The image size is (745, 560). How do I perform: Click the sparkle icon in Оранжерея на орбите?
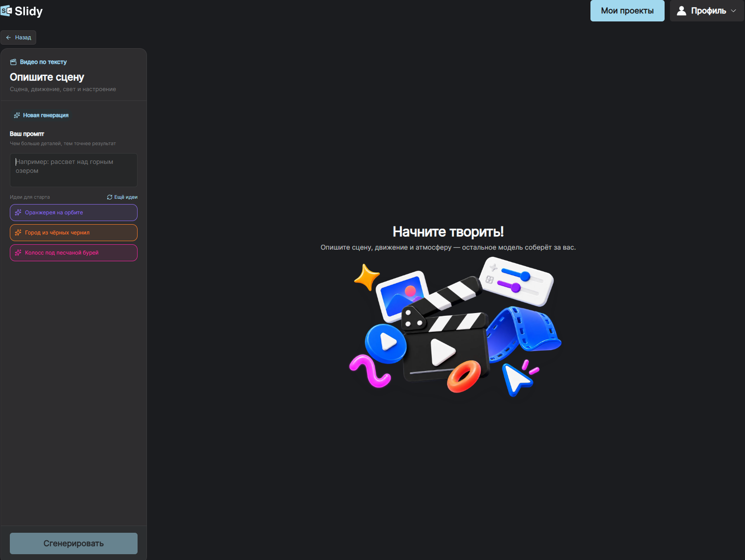(x=18, y=213)
